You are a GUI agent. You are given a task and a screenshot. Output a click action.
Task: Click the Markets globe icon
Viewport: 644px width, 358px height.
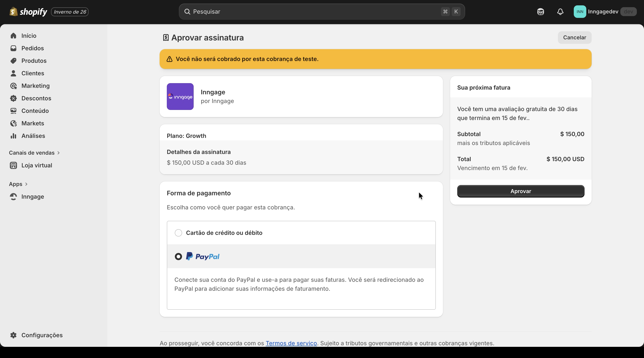13,123
